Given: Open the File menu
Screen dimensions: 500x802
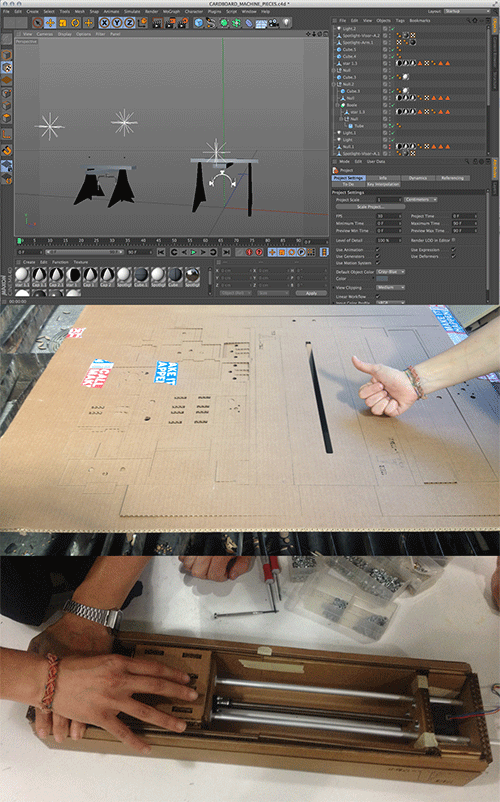Looking at the screenshot, I should point(6,11).
